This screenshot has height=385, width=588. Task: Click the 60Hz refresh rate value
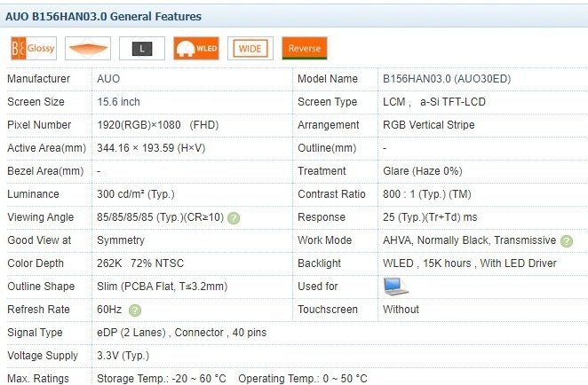pos(109,310)
